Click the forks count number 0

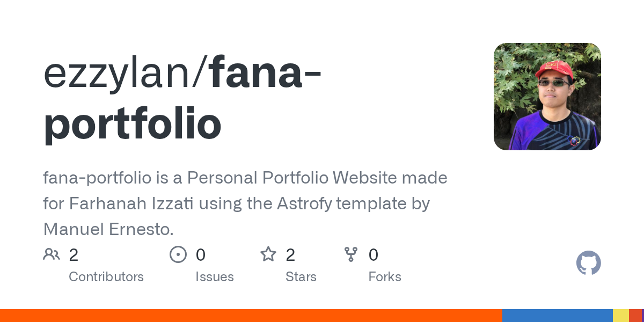[374, 254]
